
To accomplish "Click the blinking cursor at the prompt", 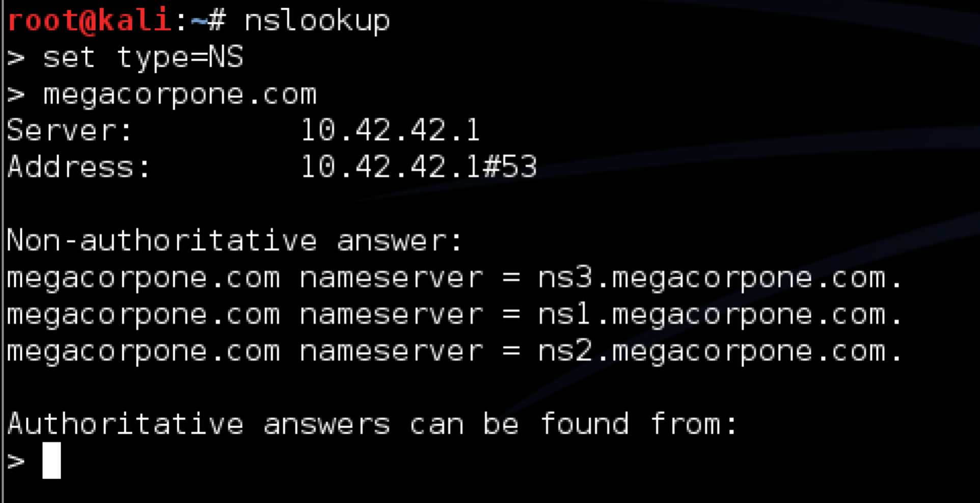I will pos(51,460).
